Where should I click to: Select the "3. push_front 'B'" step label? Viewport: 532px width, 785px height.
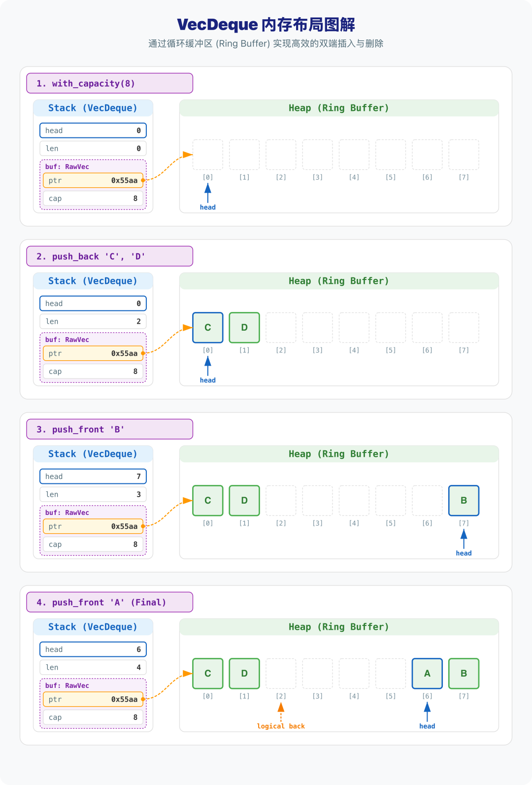(x=109, y=429)
